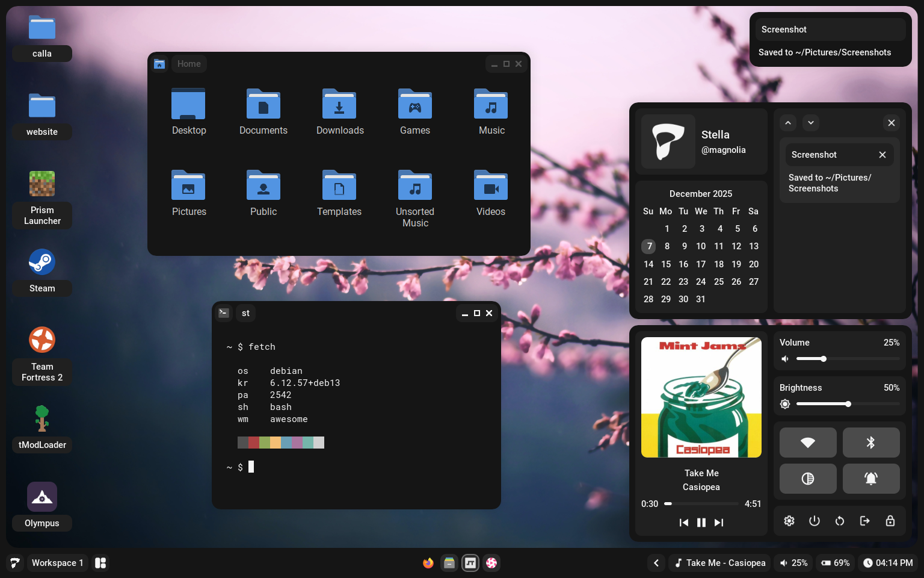Open the Team Fortress 2 icon

(42, 341)
